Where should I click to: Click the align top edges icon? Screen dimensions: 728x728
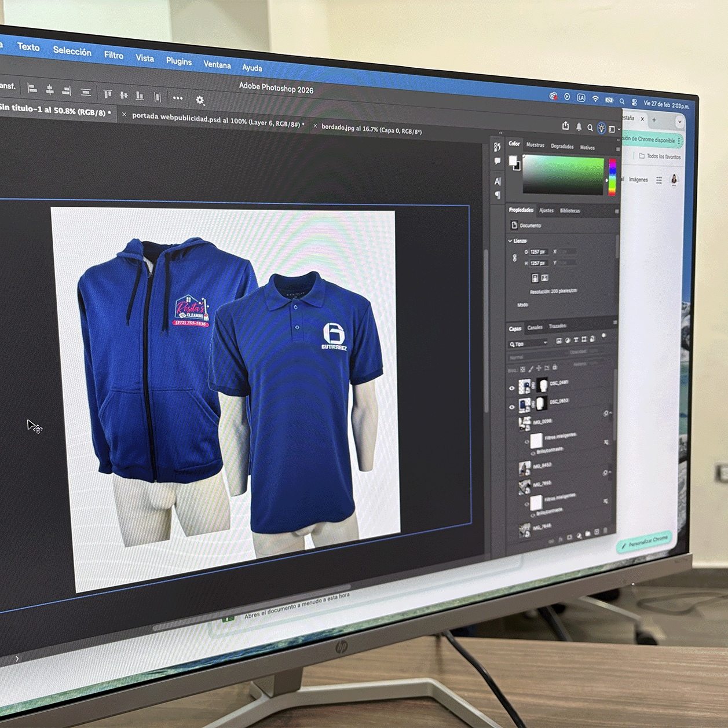[x=107, y=94]
